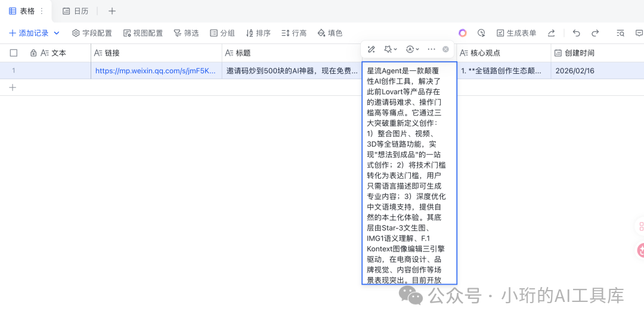Open the 日历 view tab
The width and height of the screenshot is (644, 321).
76,11
